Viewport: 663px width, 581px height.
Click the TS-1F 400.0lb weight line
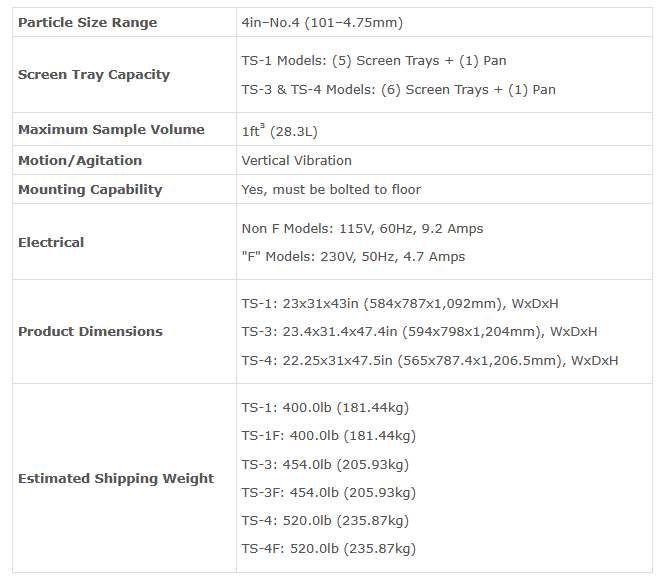(329, 436)
